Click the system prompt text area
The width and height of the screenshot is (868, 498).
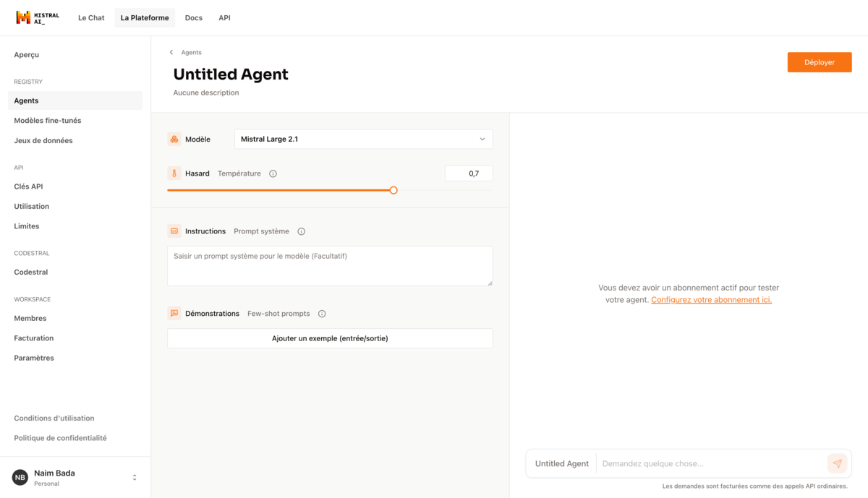pyautogui.click(x=330, y=266)
